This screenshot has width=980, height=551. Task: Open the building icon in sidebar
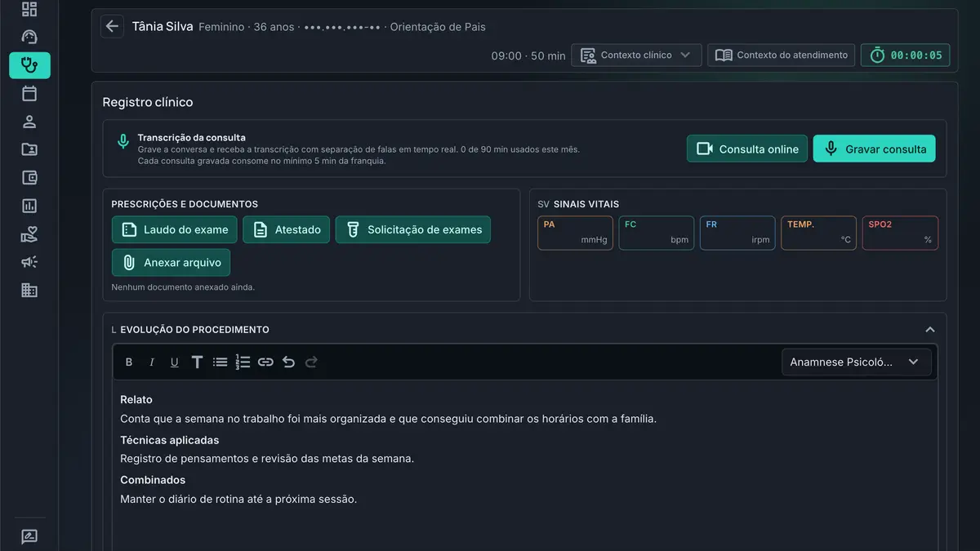[x=29, y=290]
